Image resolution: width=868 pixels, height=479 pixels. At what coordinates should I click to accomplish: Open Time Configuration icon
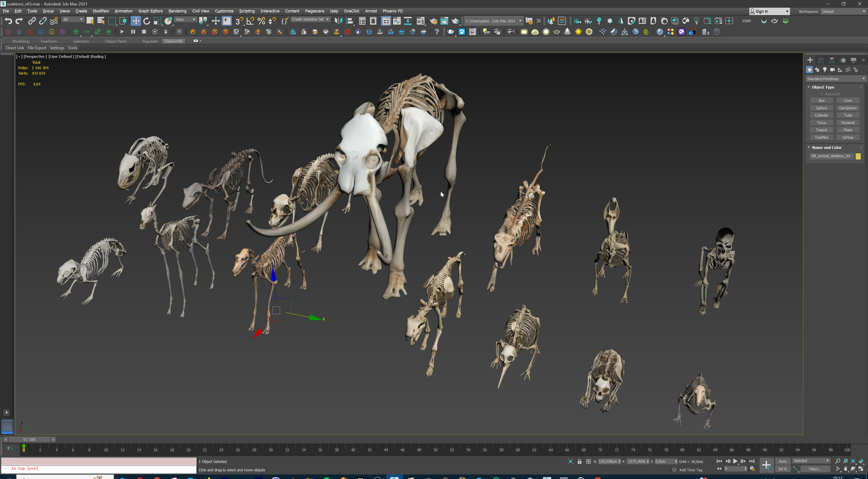(x=752, y=469)
